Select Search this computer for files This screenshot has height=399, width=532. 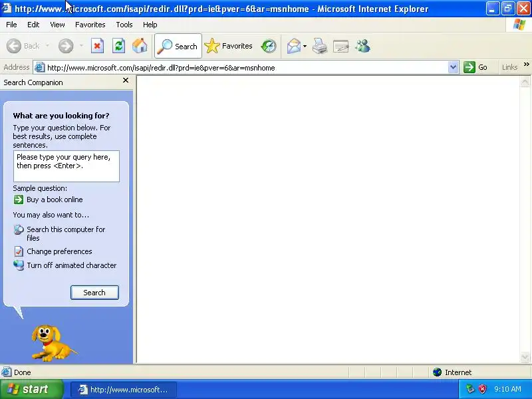click(66, 233)
